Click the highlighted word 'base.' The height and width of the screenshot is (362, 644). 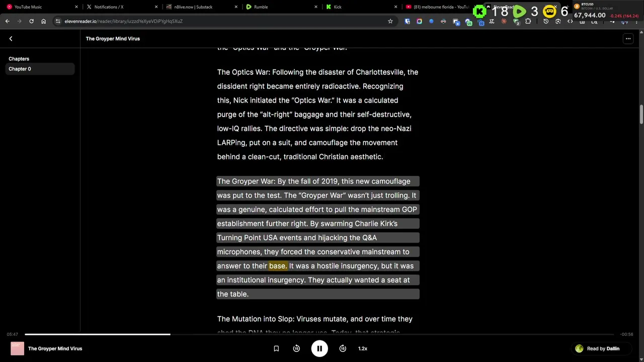point(278,266)
